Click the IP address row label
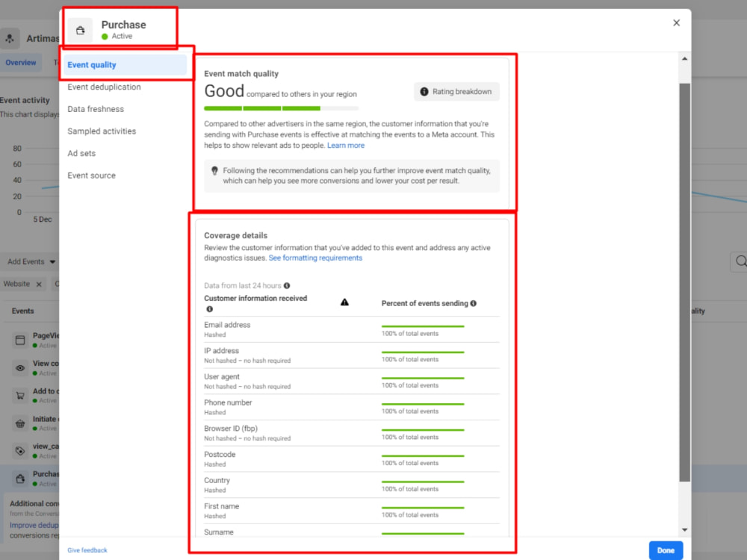This screenshot has height=560, width=747. [222, 350]
